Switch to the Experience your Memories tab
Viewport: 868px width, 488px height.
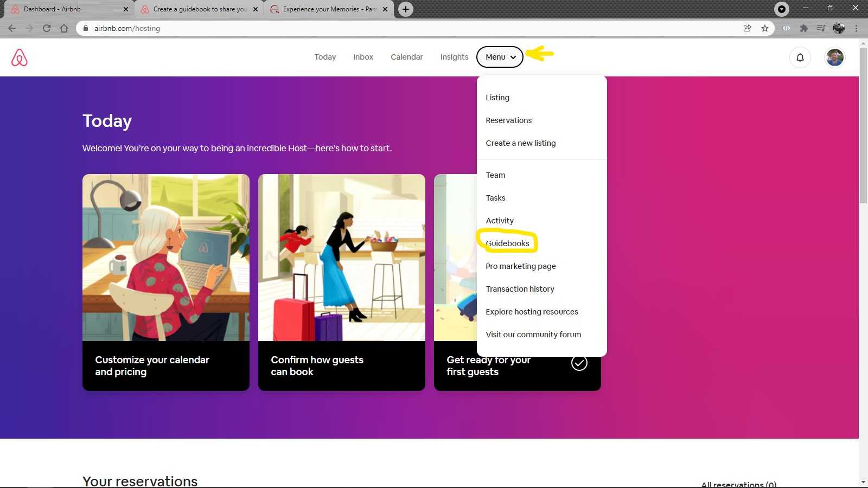325,9
